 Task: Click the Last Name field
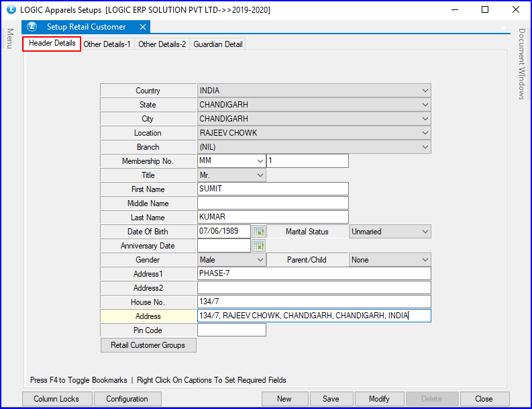tap(273, 217)
